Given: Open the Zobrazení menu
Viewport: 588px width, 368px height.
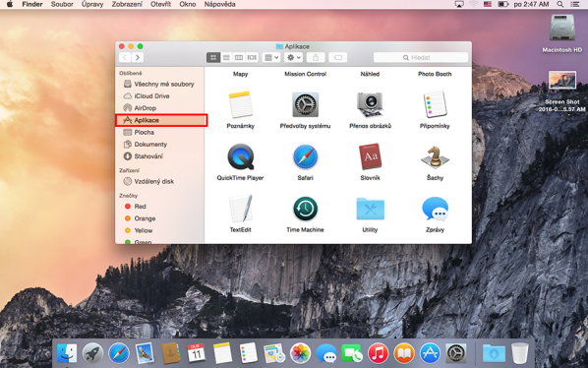Looking at the screenshot, I should point(127,4).
